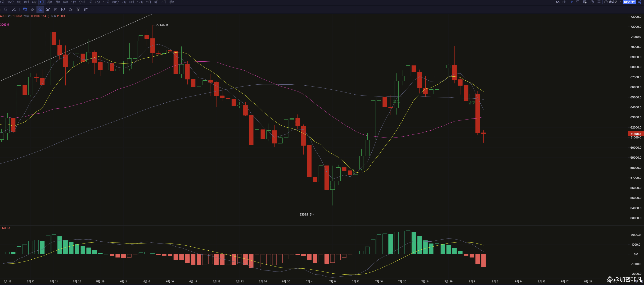Click the note edit icon in toolbar
Image resolution: width=644 pixels, height=285 pixels.
click(x=63, y=9)
